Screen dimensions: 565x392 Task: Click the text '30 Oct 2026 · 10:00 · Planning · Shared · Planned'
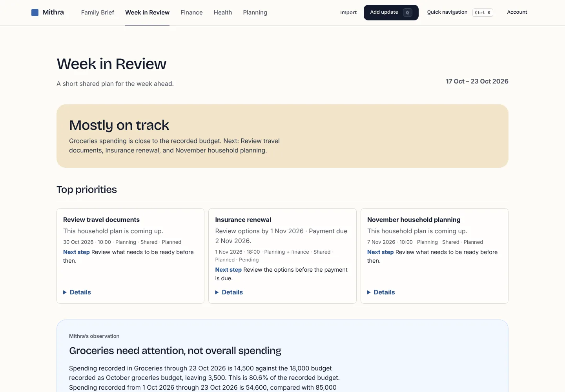(122, 242)
